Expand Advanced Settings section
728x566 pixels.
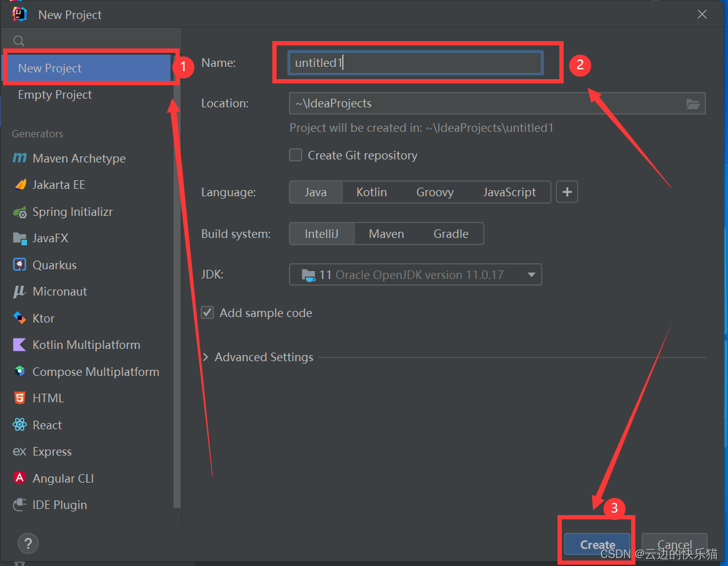point(205,357)
